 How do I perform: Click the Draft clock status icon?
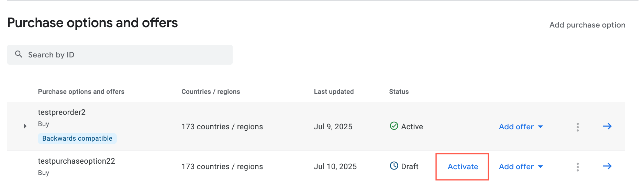tap(394, 166)
